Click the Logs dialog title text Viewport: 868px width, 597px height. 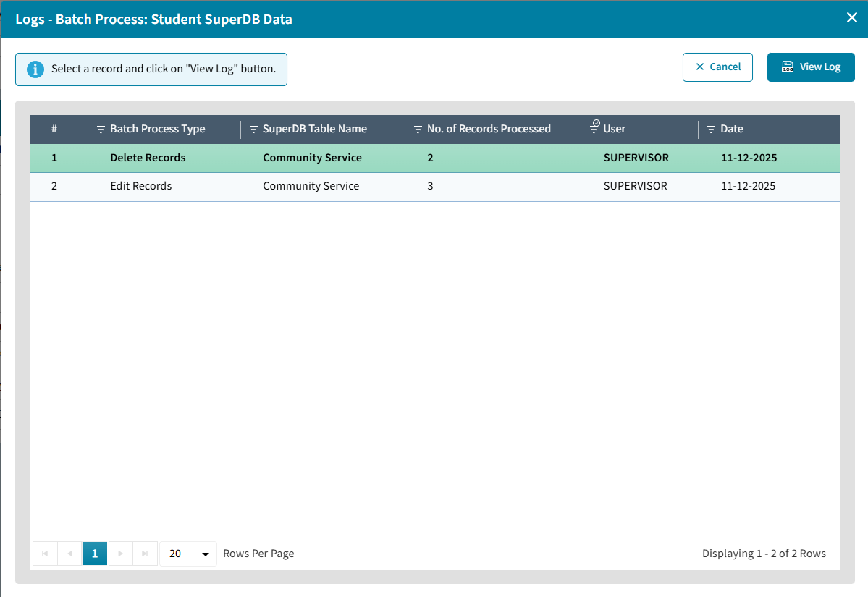[154, 19]
